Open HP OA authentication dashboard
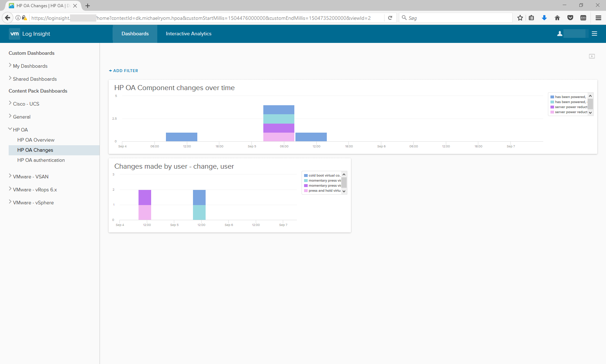 [41, 160]
